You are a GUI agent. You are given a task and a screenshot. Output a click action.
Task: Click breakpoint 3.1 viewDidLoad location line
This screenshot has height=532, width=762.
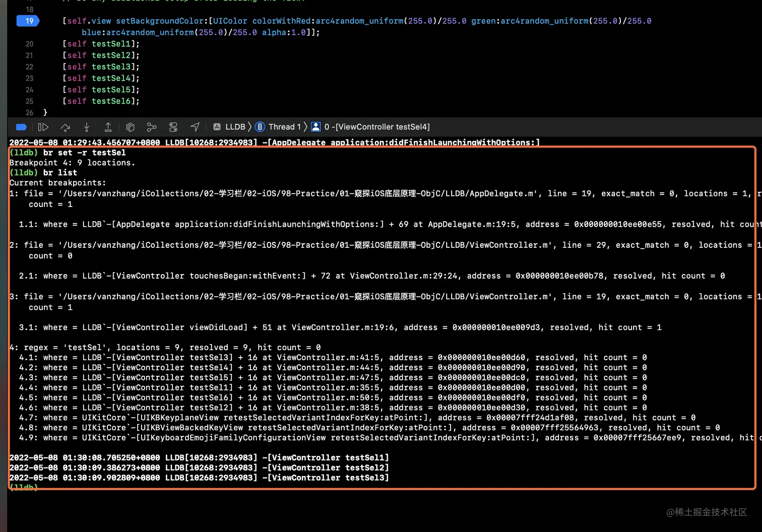tap(340, 327)
